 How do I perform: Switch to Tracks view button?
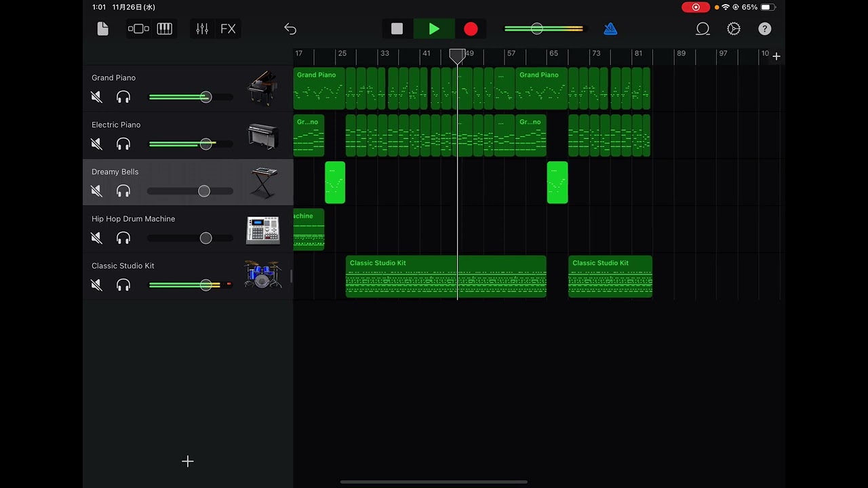138,28
